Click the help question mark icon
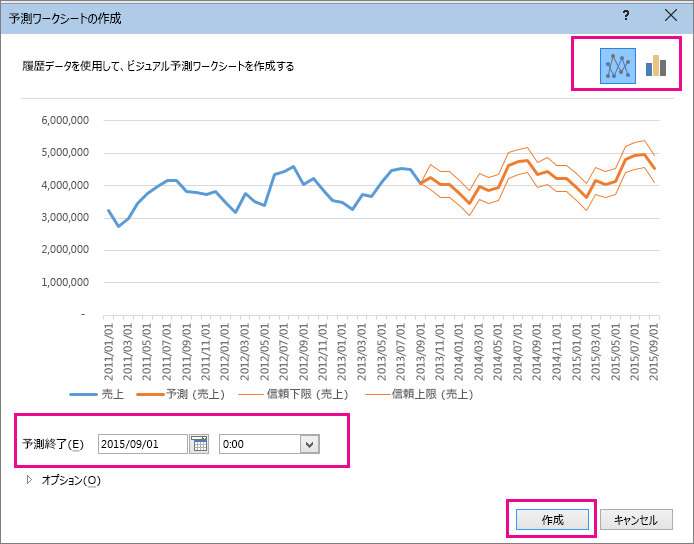694x544 pixels. [x=626, y=15]
